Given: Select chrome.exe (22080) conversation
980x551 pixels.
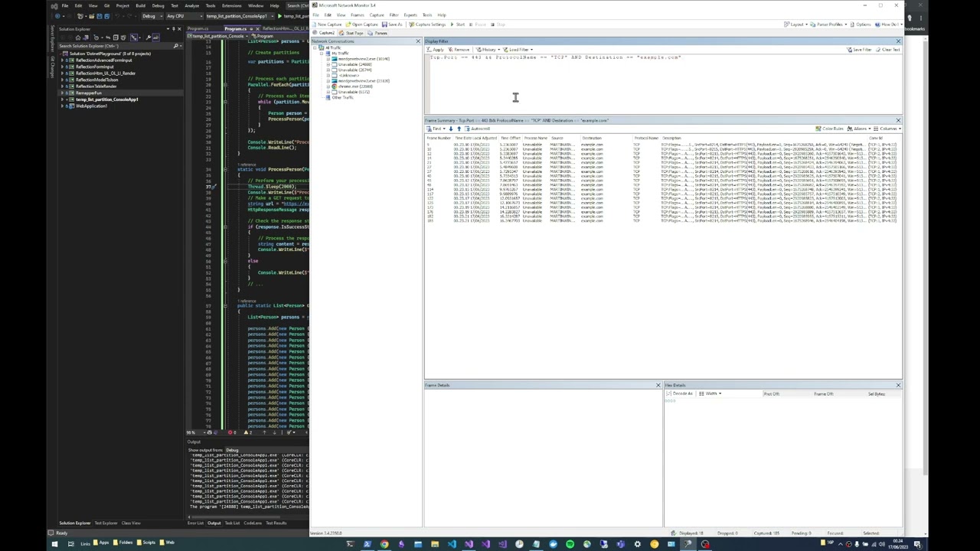Looking at the screenshot, I should 351,86.
